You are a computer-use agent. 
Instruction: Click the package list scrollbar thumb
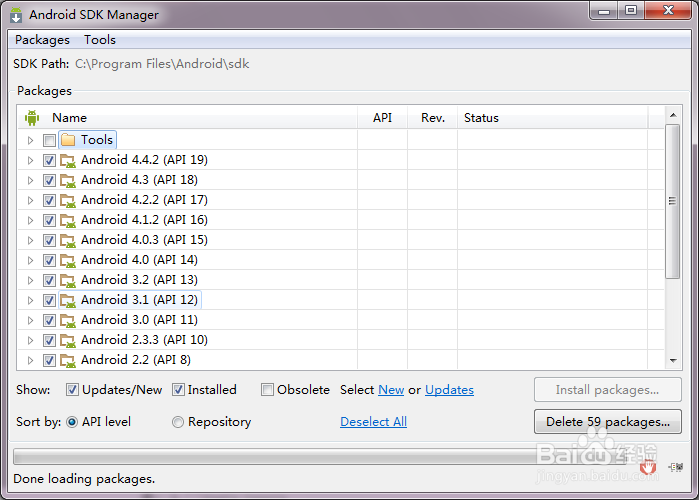[673, 201]
